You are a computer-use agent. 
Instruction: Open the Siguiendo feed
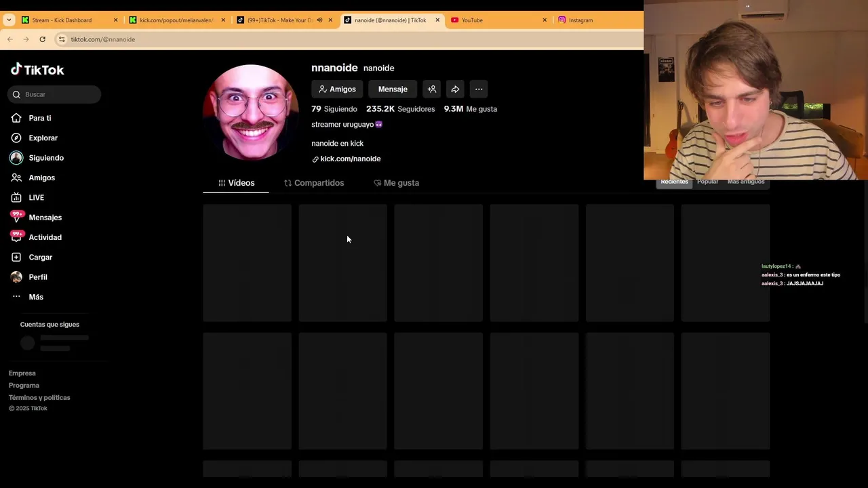click(x=37, y=158)
